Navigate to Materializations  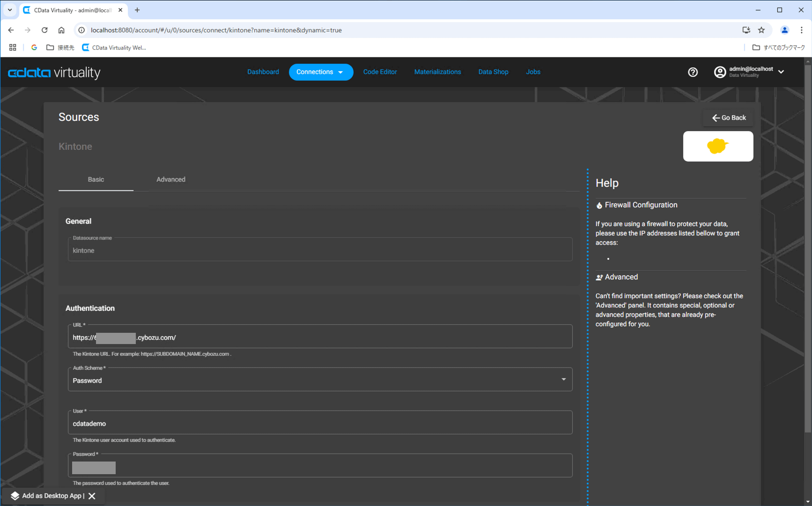(x=437, y=72)
